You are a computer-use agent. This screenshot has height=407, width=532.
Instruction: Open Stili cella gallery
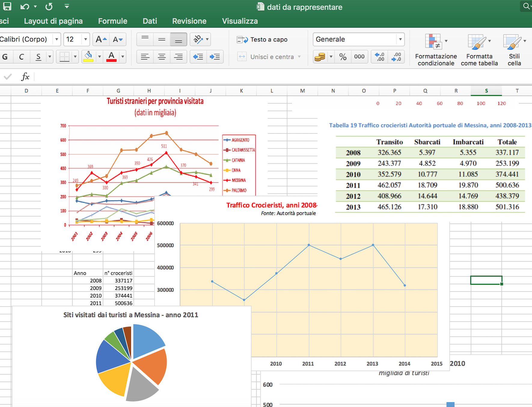[x=515, y=50]
